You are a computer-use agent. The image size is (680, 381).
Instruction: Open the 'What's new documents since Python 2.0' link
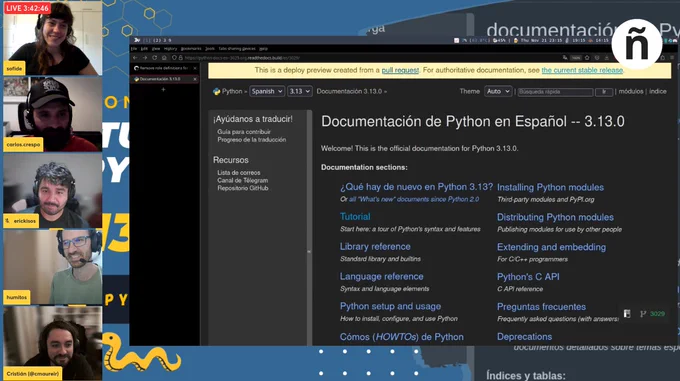414,199
